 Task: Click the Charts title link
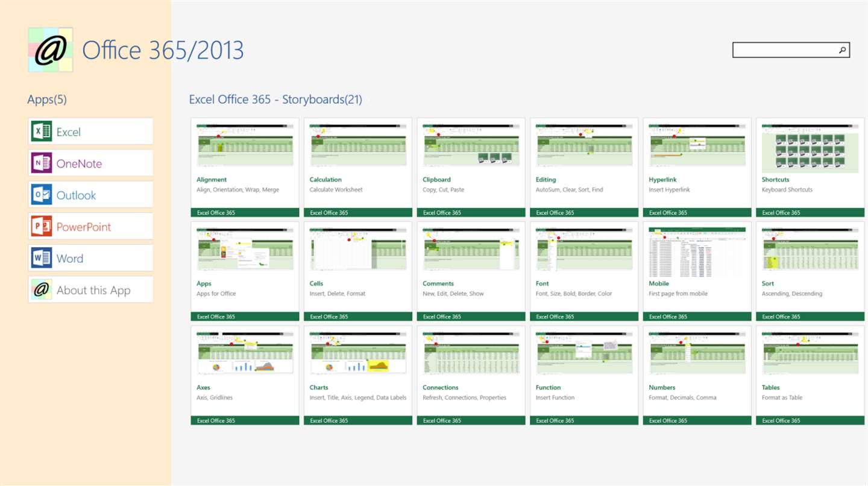pos(319,388)
